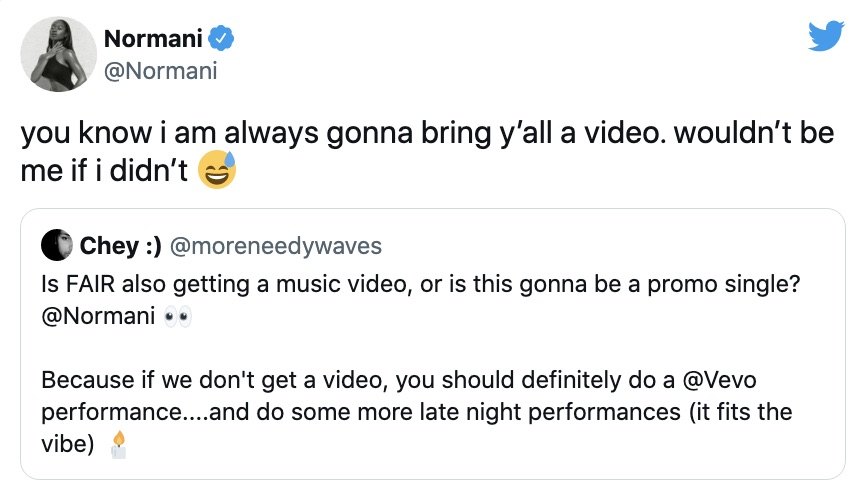This screenshot has height=483, width=860.
Task: Click the candle emoji after 'vibe)'
Action: (119, 444)
